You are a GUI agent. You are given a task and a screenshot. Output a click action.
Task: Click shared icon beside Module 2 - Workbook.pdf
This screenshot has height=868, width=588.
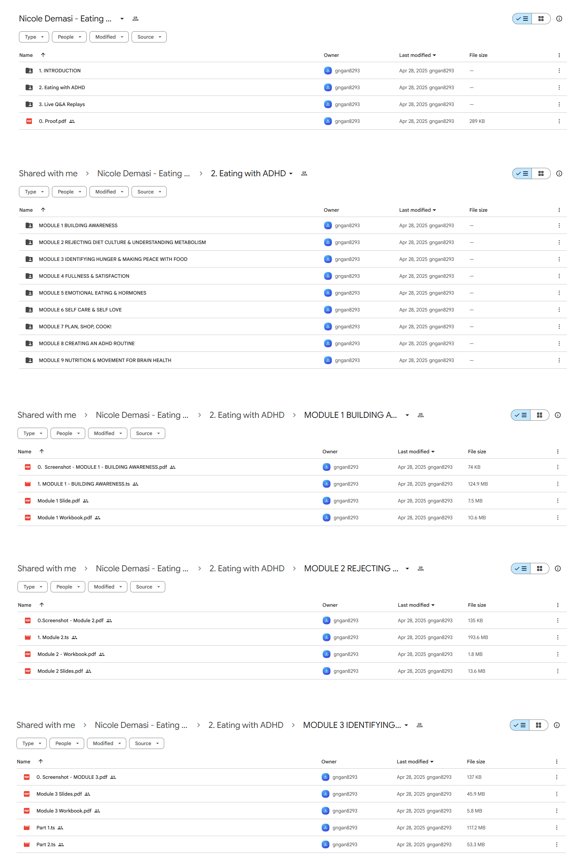[102, 655]
